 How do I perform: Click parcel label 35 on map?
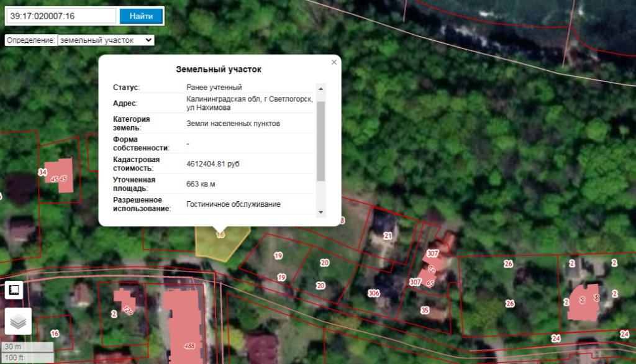click(x=425, y=310)
